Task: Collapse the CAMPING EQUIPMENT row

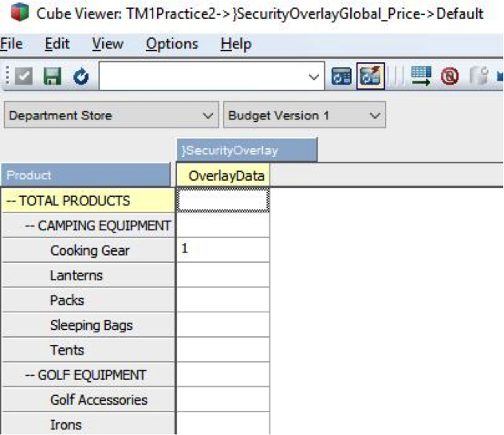Action: (30, 225)
